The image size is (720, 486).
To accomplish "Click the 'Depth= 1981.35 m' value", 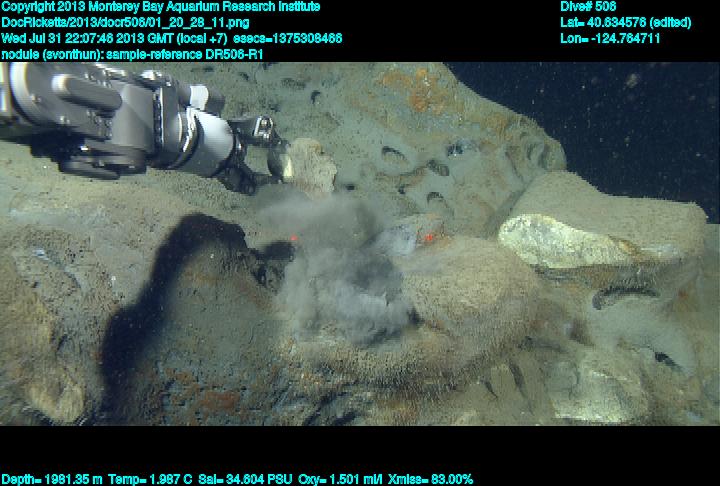I will coord(52,479).
